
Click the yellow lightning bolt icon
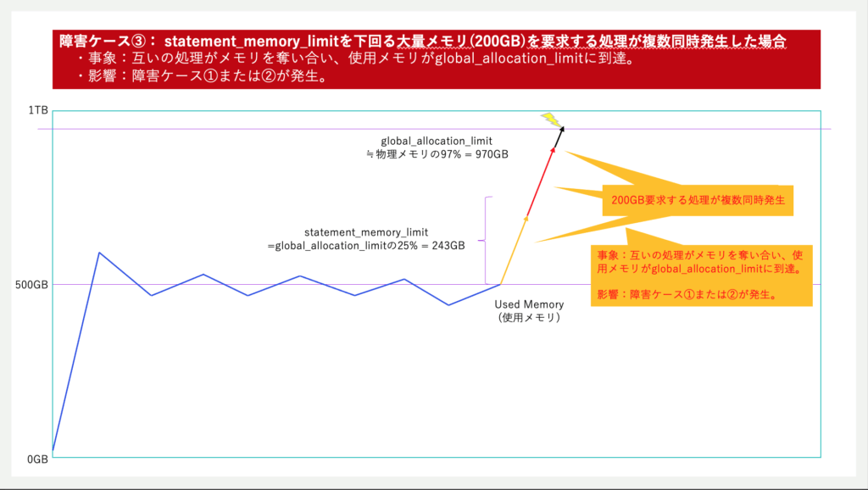pos(551,120)
